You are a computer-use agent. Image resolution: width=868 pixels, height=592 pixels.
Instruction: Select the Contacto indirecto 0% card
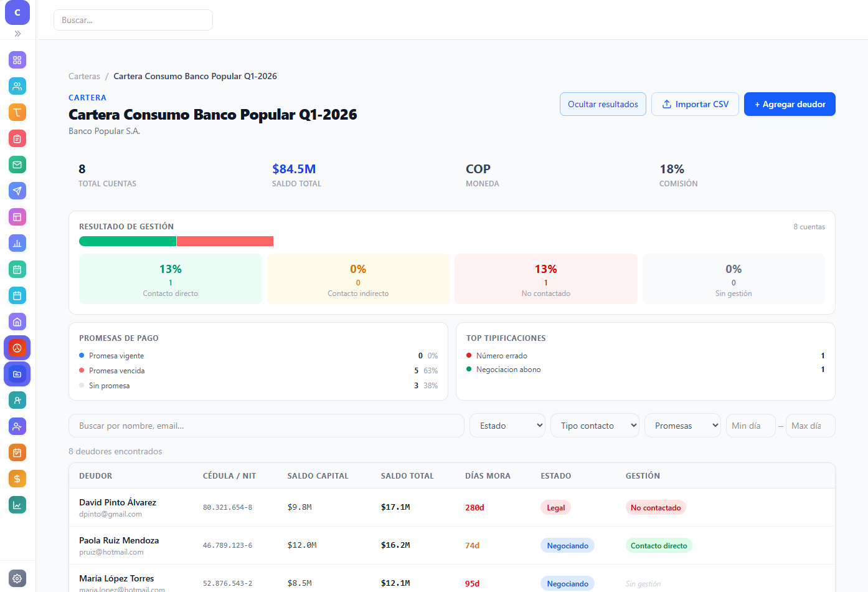point(358,279)
